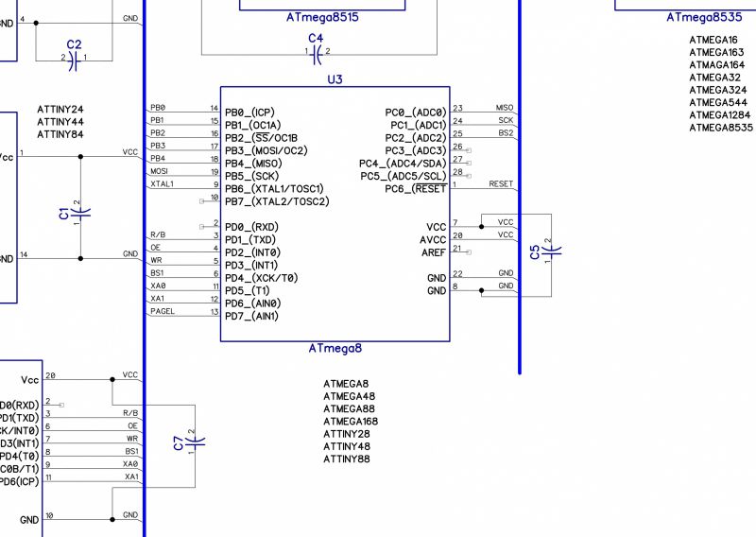Select the ATmega8515 component label

click(x=322, y=17)
